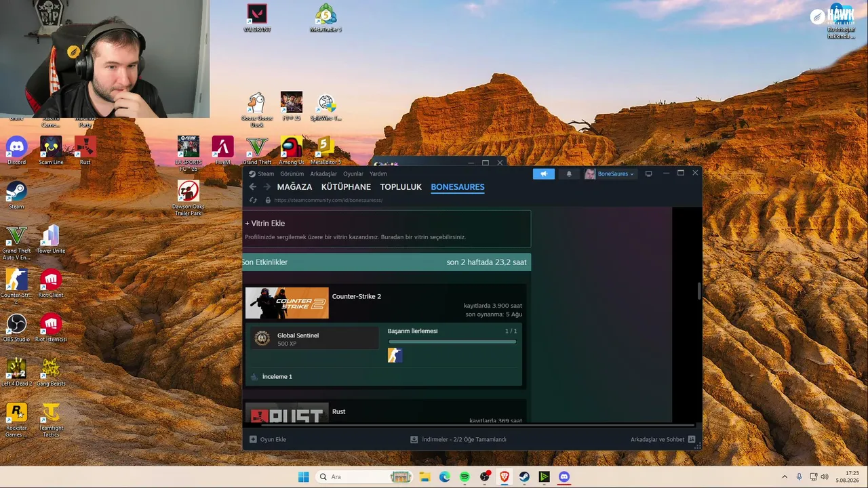Open İndirmeler downloads status in footer
Screen dimensions: 868x488
coord(464,439)
